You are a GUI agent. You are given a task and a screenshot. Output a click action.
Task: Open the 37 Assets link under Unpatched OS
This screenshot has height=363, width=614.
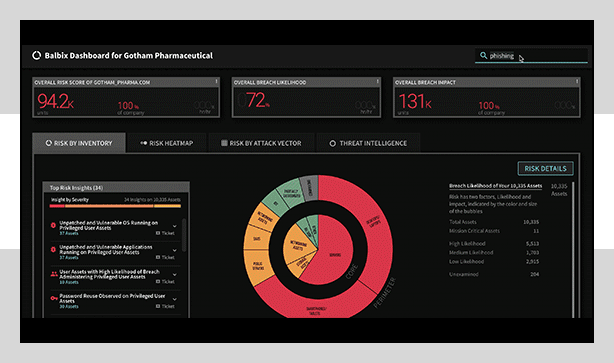69,233
